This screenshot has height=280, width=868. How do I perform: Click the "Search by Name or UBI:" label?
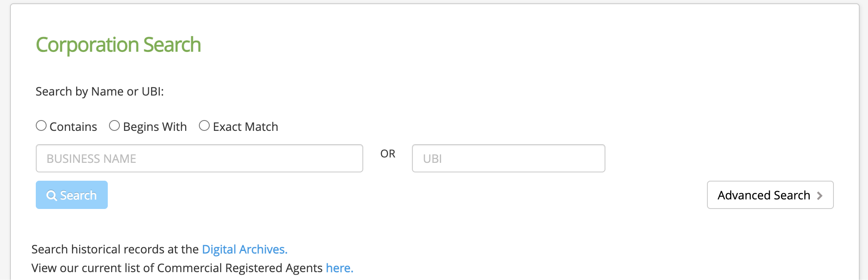pyautogui.click(x=99, y=91)
